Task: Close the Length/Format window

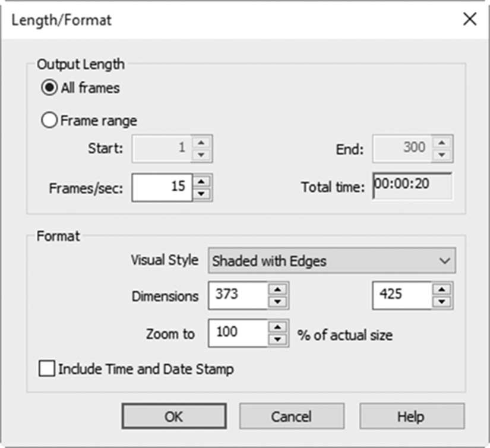Action: [469, 20]
